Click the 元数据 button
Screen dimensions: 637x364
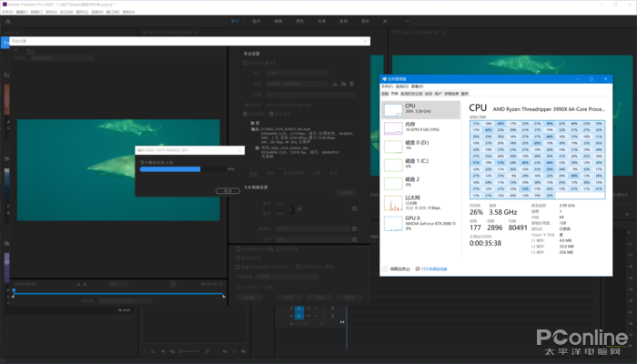tap(248, 298)
